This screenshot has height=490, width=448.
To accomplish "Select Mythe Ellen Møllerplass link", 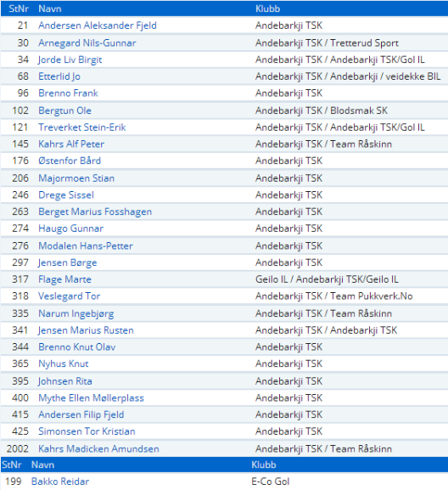I will click(x=91, y=398).
